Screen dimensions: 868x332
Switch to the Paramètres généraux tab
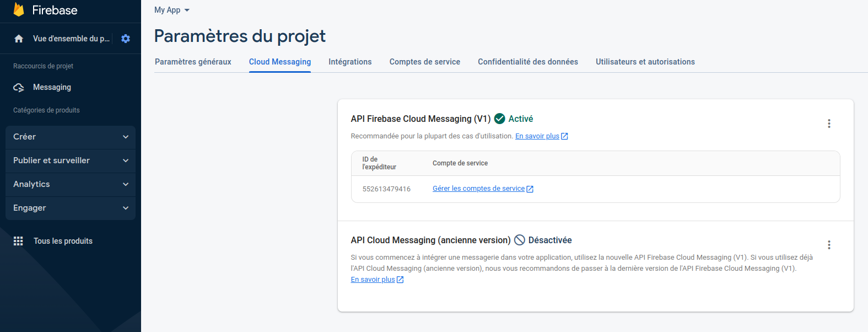pyautogui.click(x=193, y=62)
